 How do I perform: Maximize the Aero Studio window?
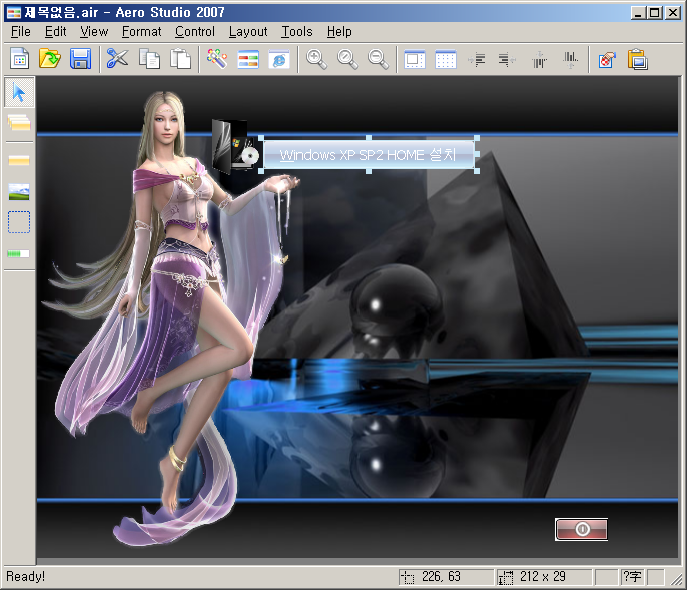tap(655, 13)
